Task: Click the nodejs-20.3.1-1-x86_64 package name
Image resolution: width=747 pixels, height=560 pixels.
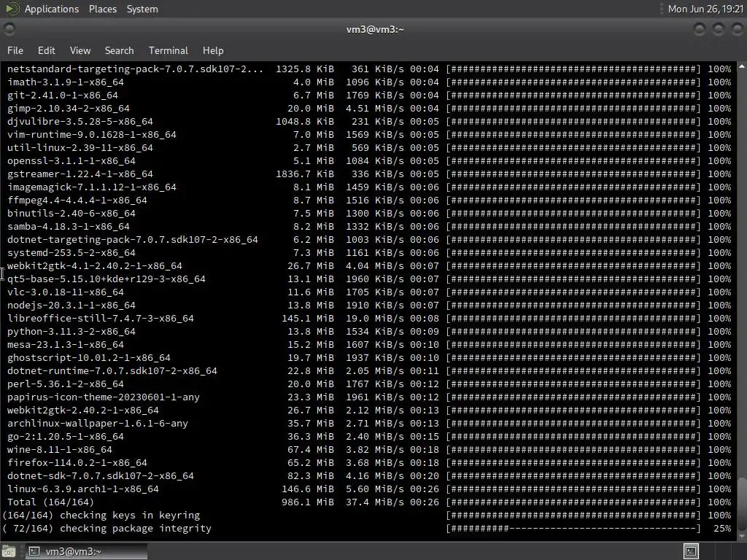Action: pos(71,306)
